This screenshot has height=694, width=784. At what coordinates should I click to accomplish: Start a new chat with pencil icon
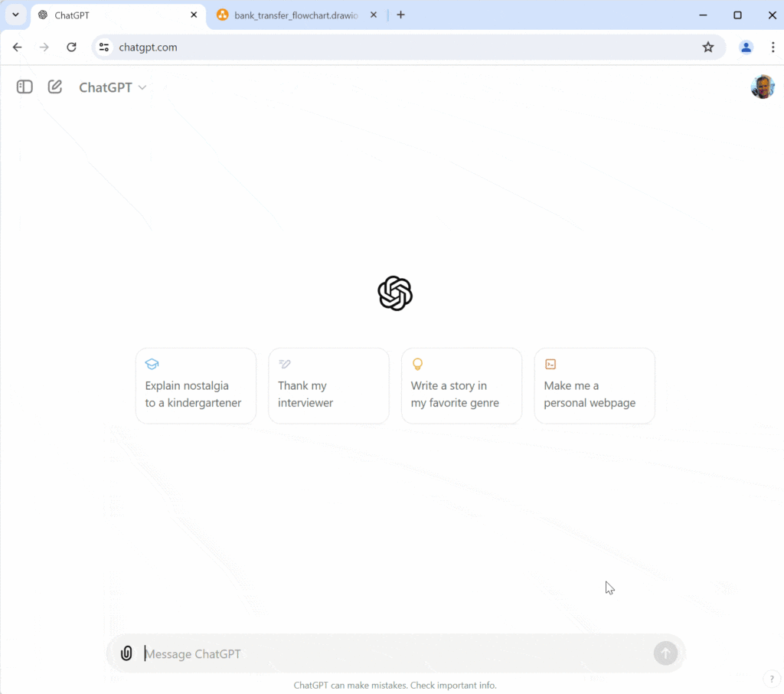coord(55,87)
